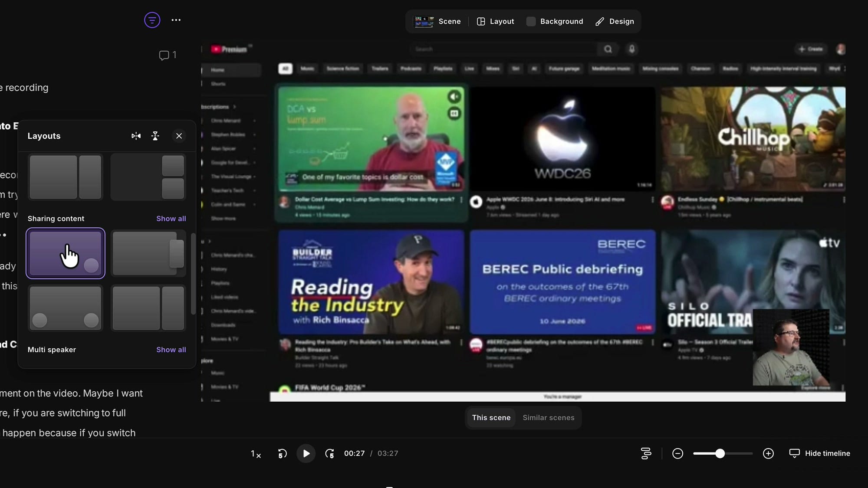Rewind 5 seconds
868x488 pixels.
282,454
